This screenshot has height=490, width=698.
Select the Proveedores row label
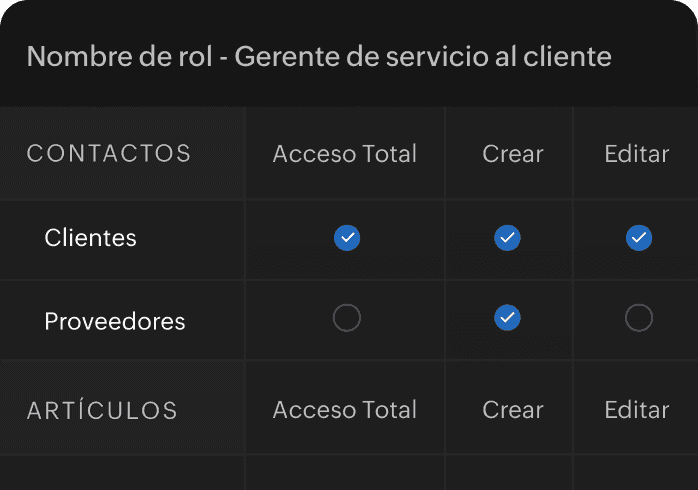[115, 321]
